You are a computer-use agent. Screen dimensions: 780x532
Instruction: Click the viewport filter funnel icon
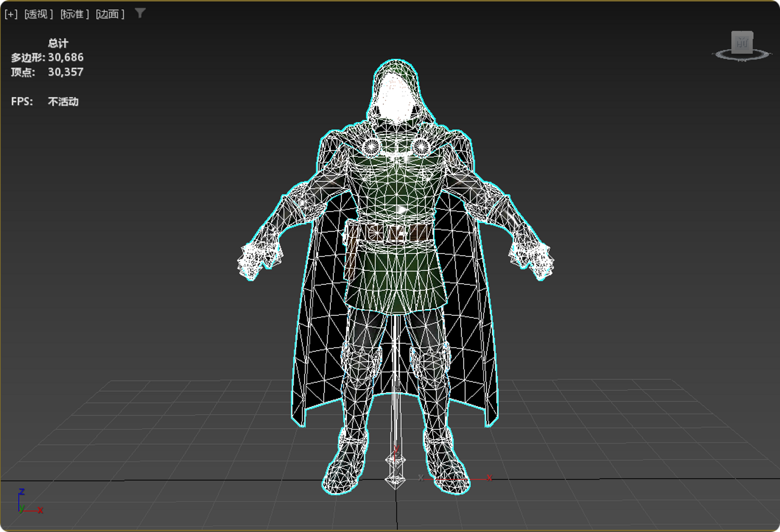coord(140,13)
